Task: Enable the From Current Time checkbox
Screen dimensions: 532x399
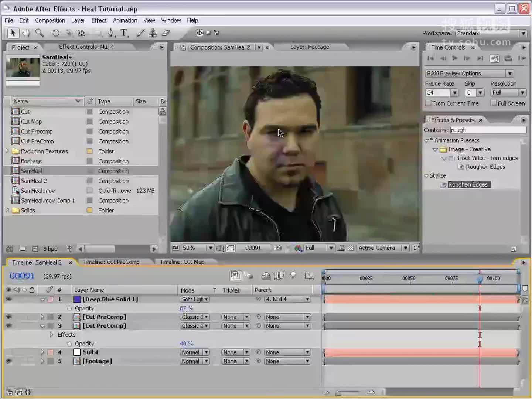Action: [429, 103]
